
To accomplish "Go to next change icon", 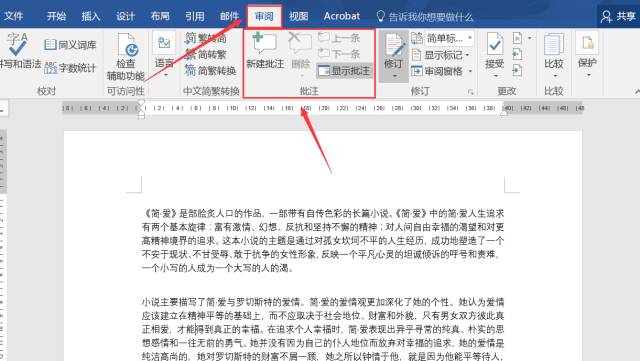I will point(517,71).
